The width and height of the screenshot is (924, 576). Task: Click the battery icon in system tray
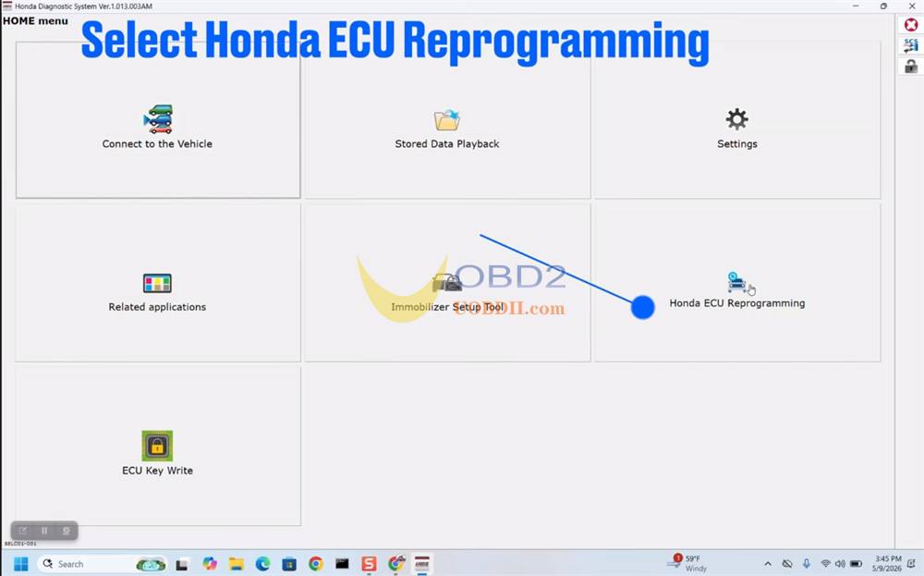[x=857, y=564]
